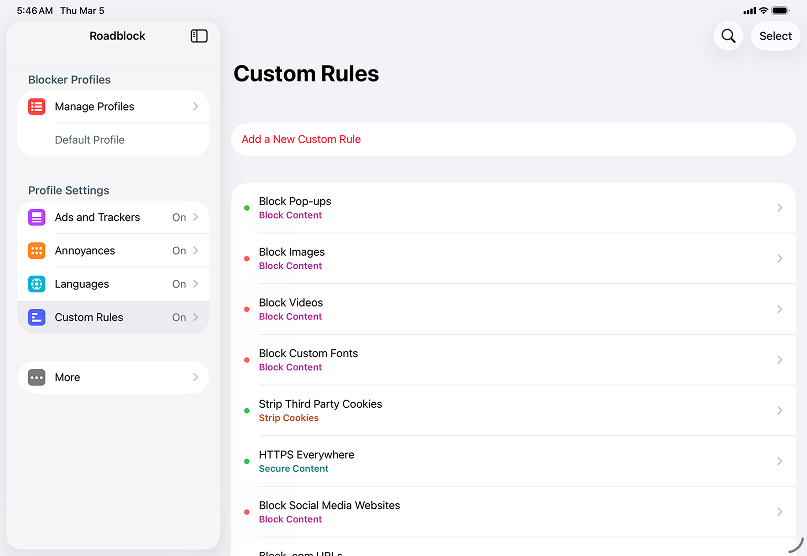807x556 pixels.
Task: Open Block Social Media Websites rule
Action: click(513, 512)
